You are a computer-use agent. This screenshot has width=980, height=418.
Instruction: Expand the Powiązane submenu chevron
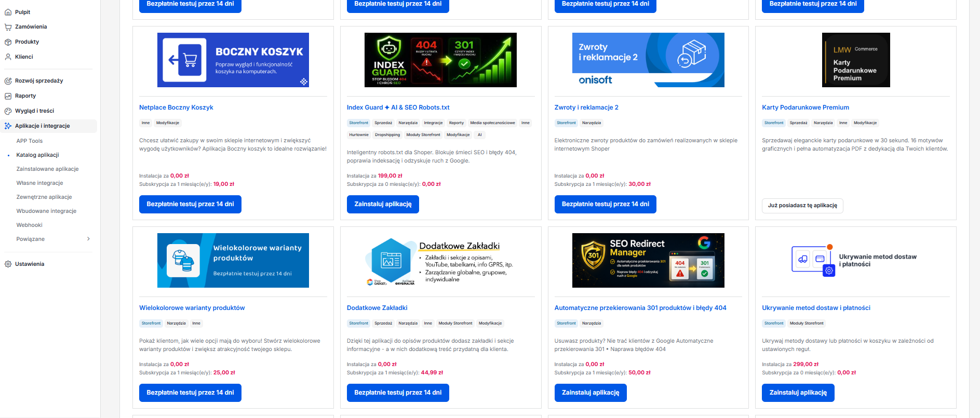88,239
